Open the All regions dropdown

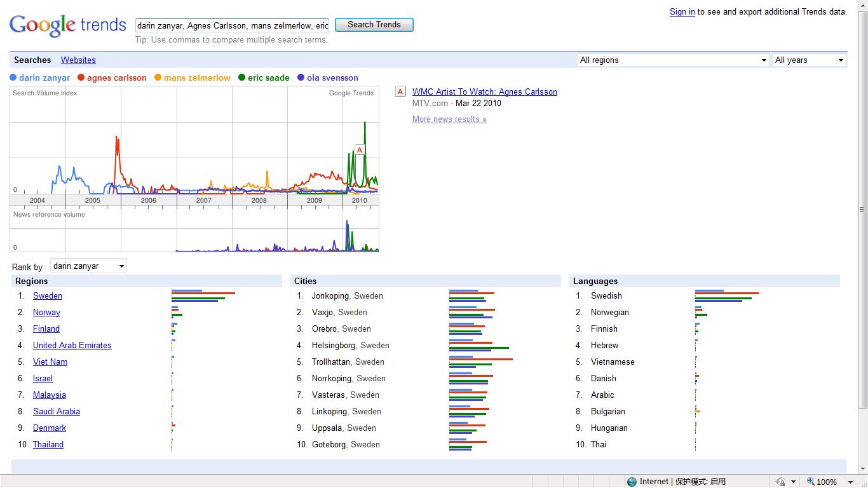673,60
